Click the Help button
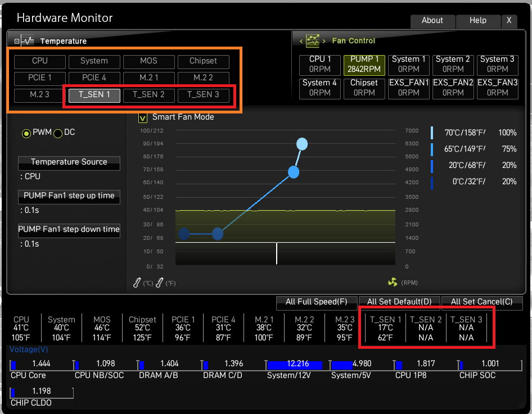The width and height of the screenshot is (532, 414). [x=478, y=21]
